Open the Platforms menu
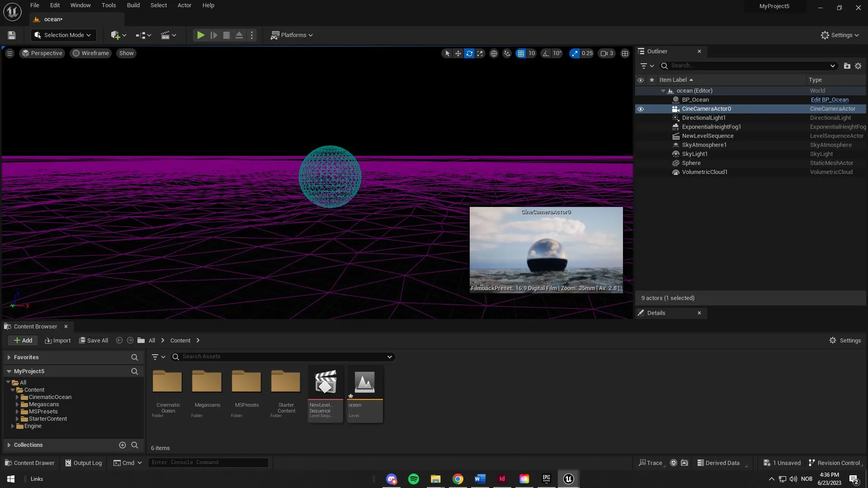The height and width of the screenshot is (488, 868). tap(292, 35)
